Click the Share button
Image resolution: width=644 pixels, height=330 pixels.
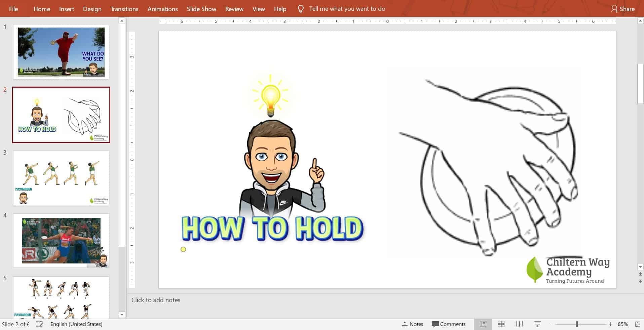(x=623, y=9)
